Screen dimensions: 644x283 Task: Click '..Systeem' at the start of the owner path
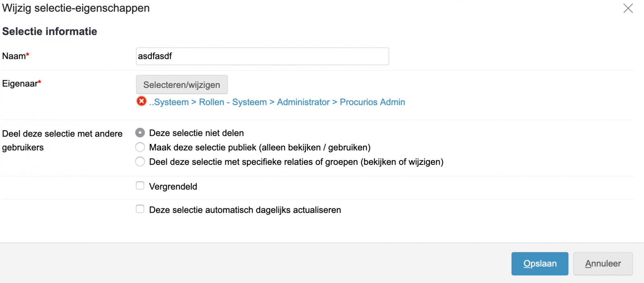pos(169,102)
